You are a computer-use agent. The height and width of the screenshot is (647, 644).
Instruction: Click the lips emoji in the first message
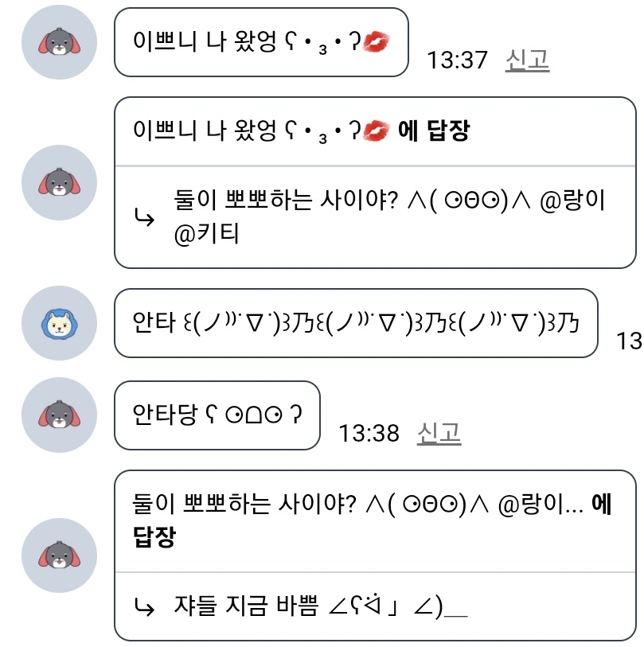coord(375,43)
